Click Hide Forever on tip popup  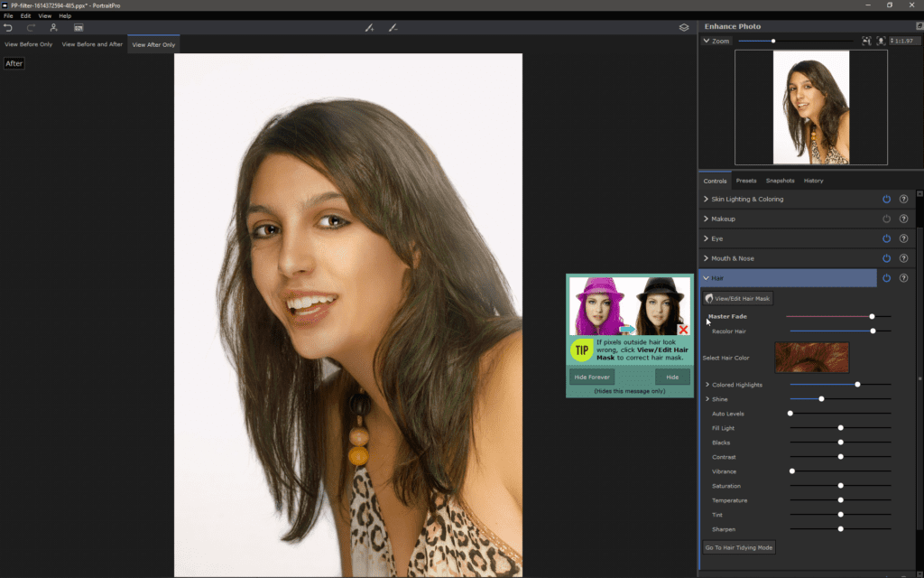(x=592, y=377)
